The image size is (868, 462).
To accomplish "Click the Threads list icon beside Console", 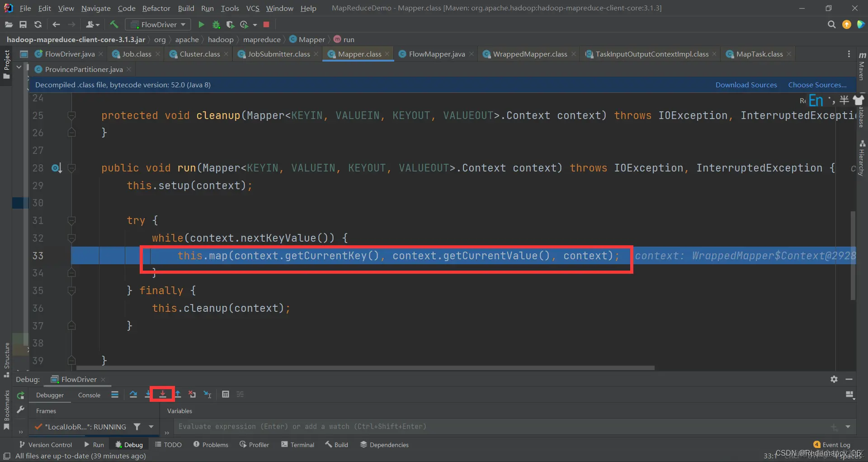I will point(115,395).
